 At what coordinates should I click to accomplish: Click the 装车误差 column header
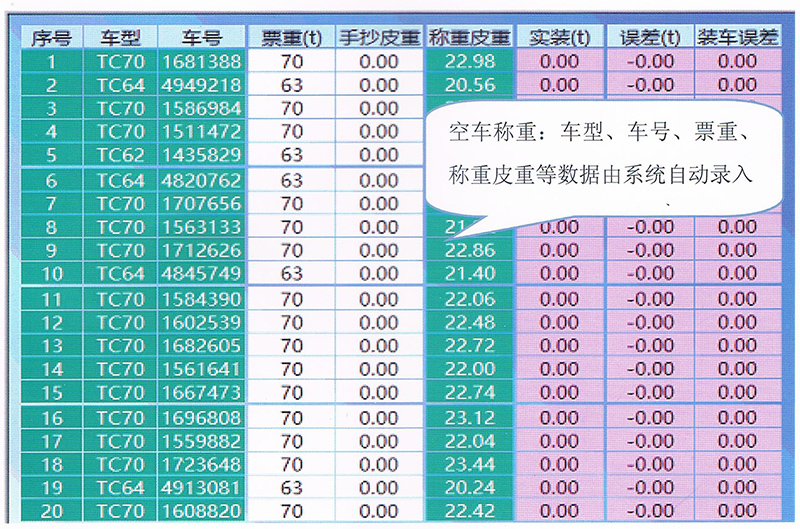[x=737, y=37]
